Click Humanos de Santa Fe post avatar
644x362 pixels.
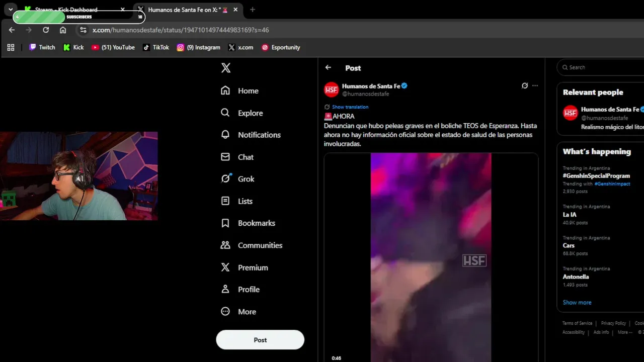(x=331, y=89)
